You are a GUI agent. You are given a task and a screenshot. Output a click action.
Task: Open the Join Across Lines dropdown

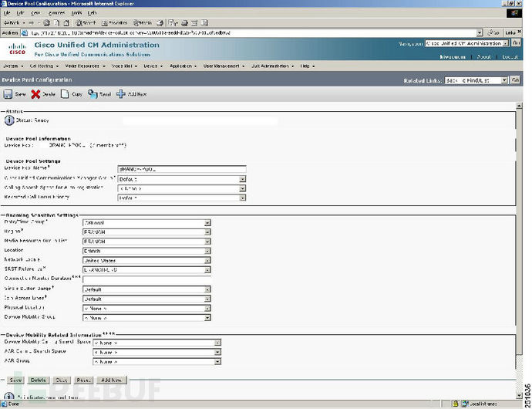coord(146,299)
